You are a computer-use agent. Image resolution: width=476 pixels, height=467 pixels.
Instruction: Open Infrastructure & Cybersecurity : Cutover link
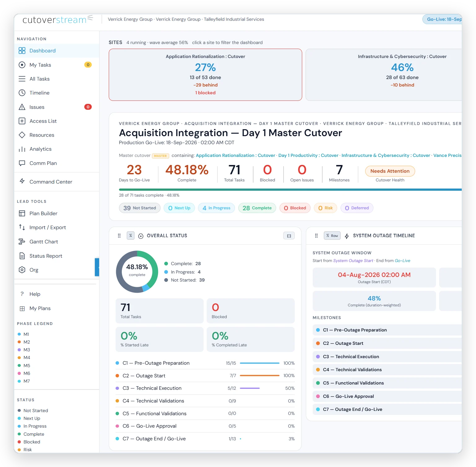(x=386, y=155)
